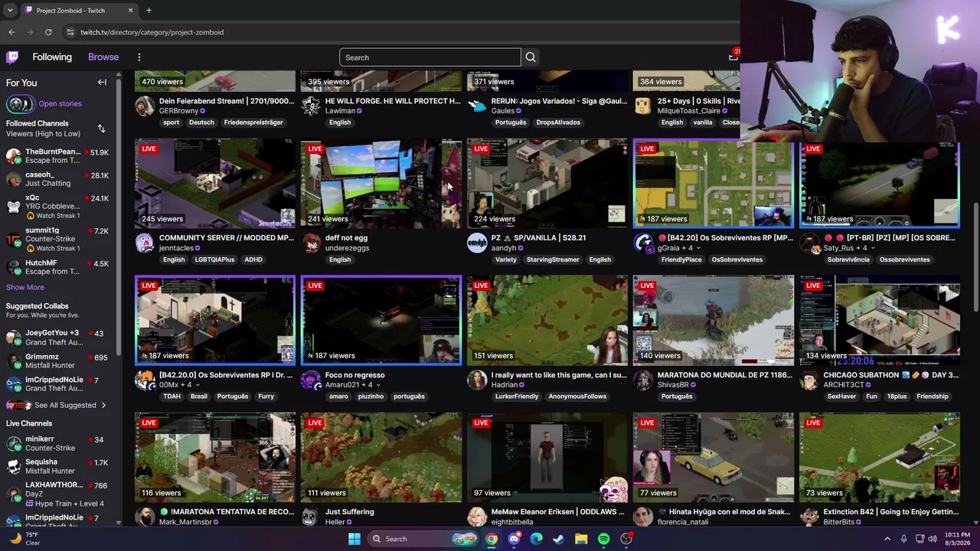The image size is (980, 551).
Task: Open Discord from the taskbar
Action: tap(514, 539)
